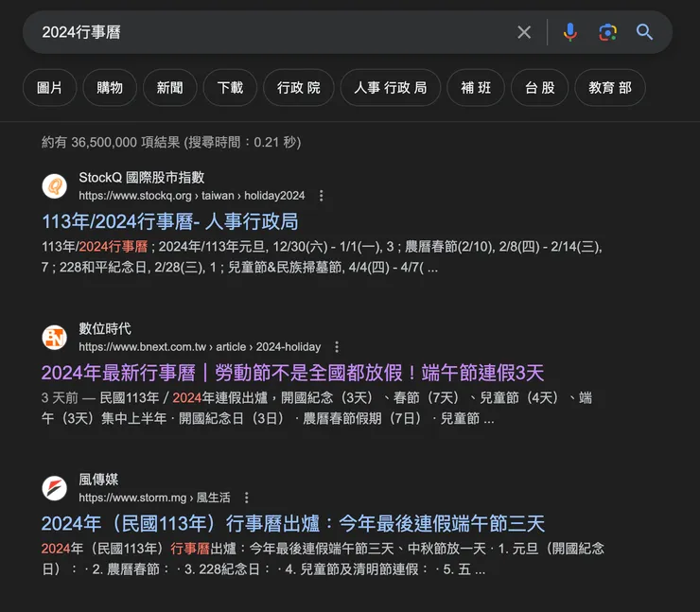This screenshot has height=612, width=700.
Task: Click the stockq.org taiwan holiday2024 URL
Action: point(192,196)
